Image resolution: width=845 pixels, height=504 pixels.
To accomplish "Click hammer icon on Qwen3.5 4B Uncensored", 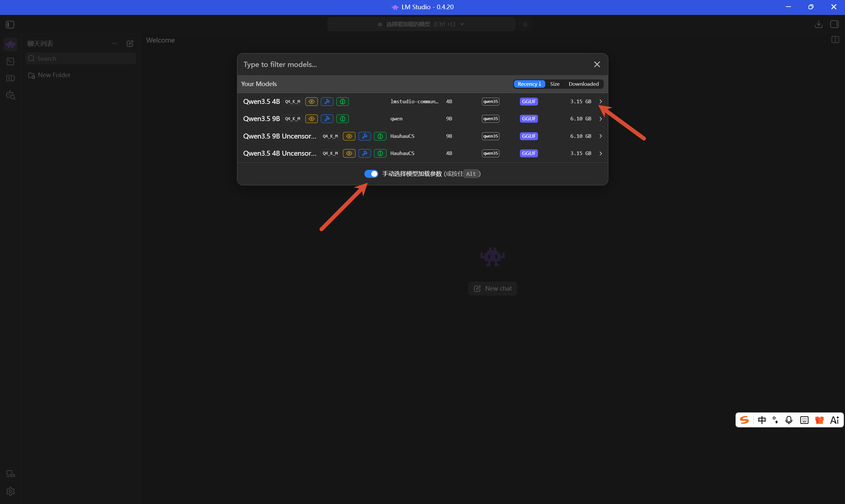I will tap(364, 153).
